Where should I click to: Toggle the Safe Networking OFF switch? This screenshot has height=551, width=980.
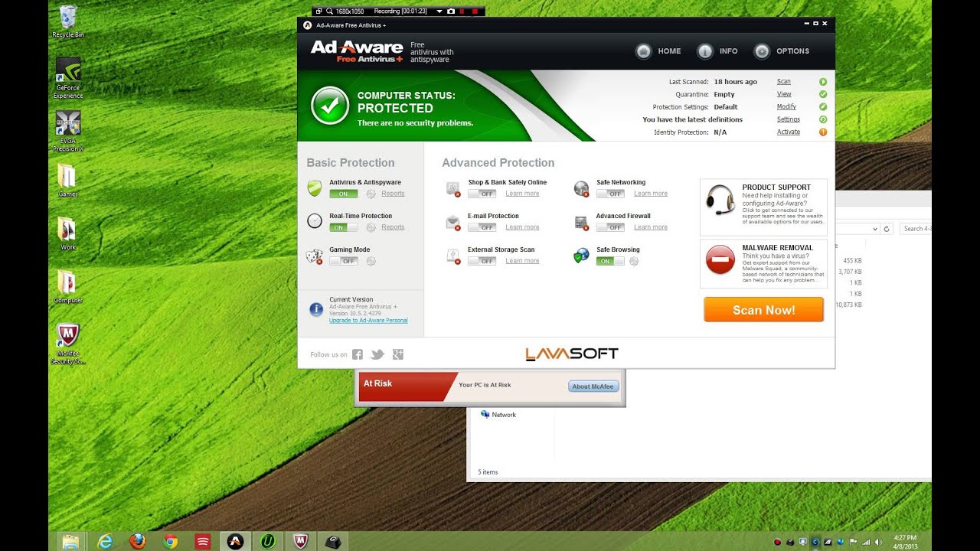611,194
